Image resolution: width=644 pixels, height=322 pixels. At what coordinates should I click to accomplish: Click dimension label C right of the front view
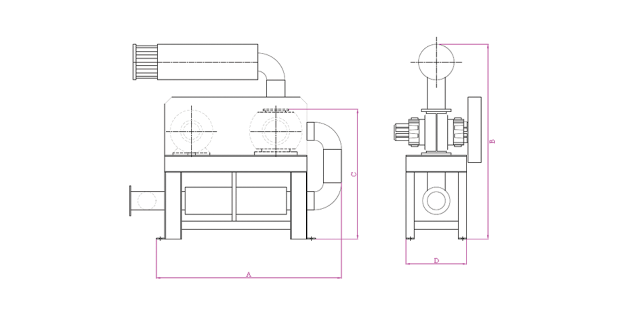coord(354,174)
